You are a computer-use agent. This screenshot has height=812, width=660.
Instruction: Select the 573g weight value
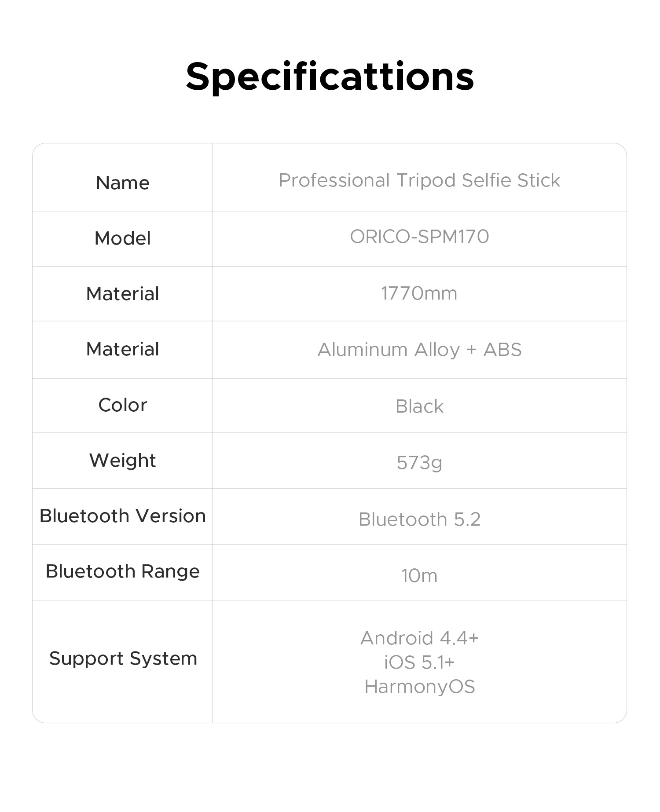point(419,463)
